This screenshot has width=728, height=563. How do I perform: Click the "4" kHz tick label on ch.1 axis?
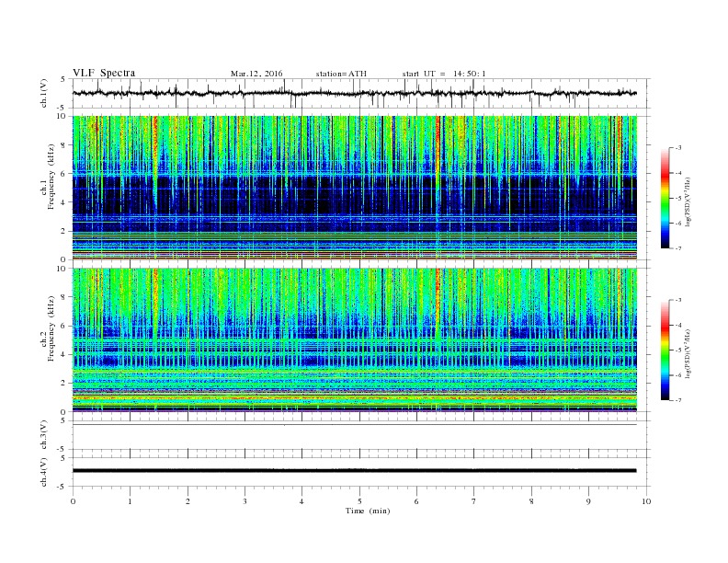tap(63, 202)
